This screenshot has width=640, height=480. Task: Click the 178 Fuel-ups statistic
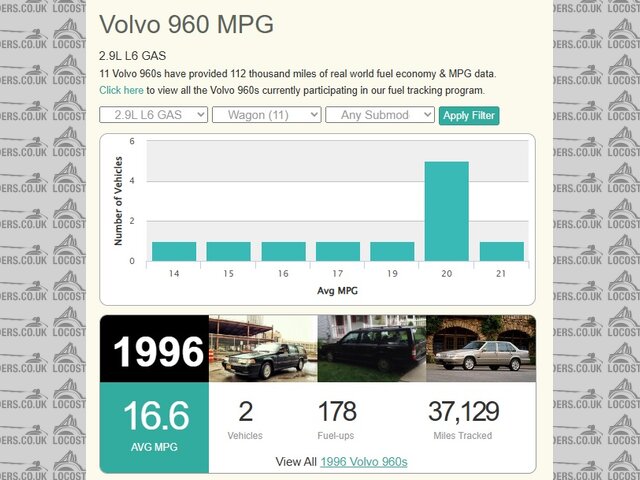pos(337,418)
